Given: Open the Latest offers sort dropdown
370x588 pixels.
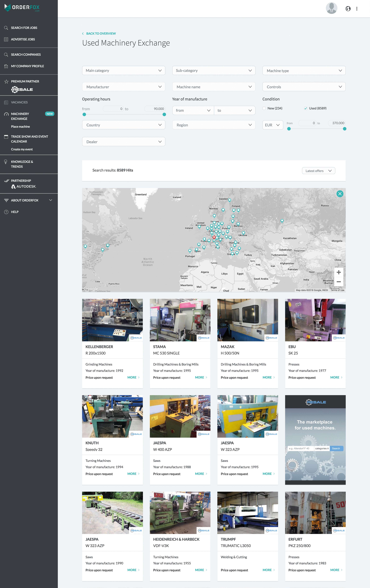Looking at the screenshot, I should (x=318, y=171).
